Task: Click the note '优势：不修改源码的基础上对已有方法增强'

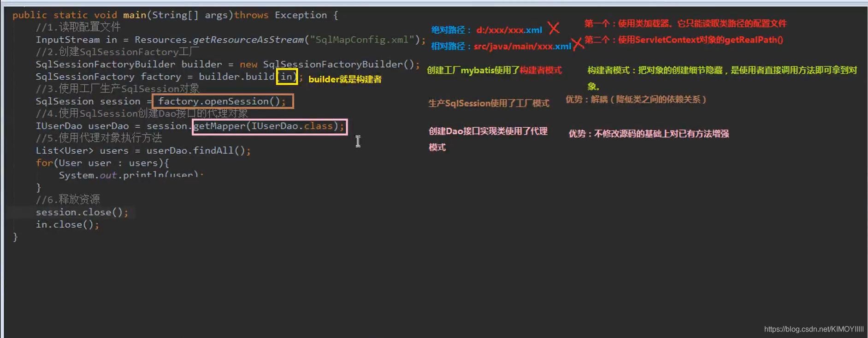Action: point(649,134)
